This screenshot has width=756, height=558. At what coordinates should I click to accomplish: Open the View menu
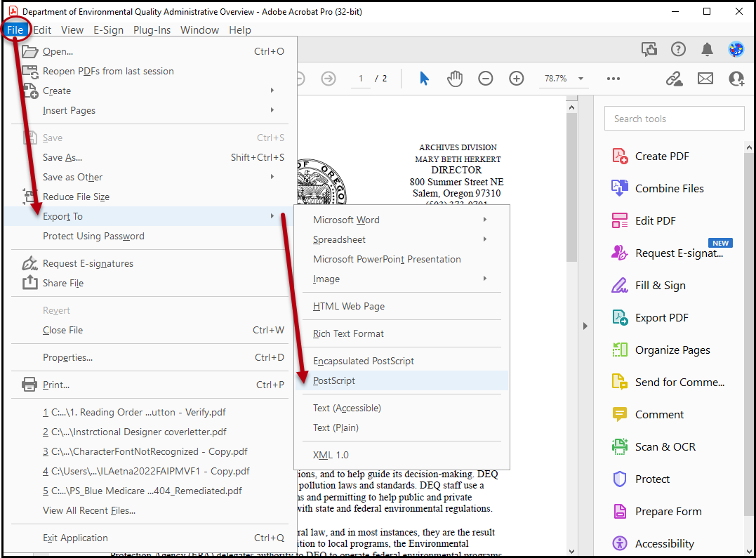(72, 30)
